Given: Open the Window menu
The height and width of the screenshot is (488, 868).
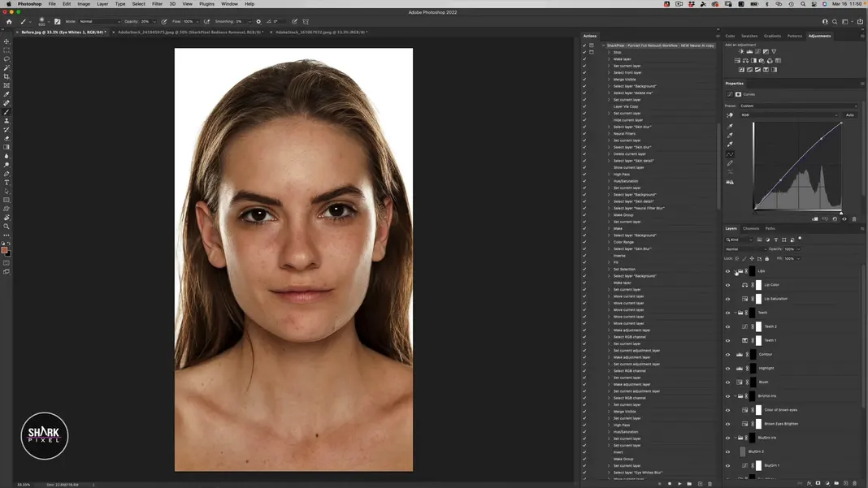Looking at the screenshot, I should coord(229,4).
